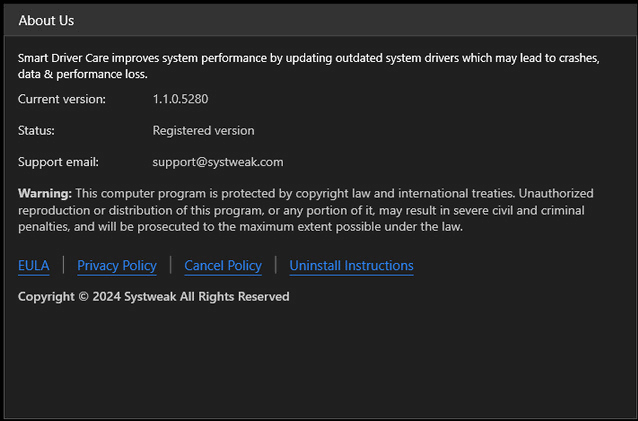Click separator between EULA and Privacy Policy

pyautogui.click(x=63, y=265)
